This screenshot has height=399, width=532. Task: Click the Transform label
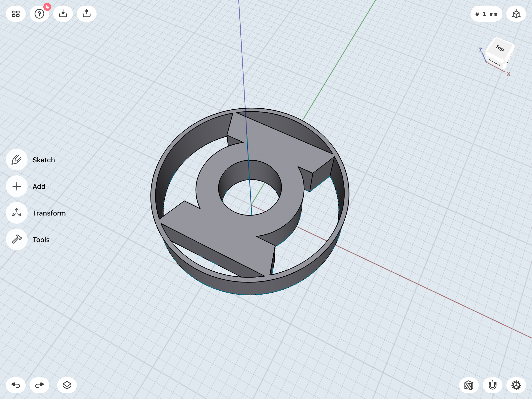(x=49, y=213)
